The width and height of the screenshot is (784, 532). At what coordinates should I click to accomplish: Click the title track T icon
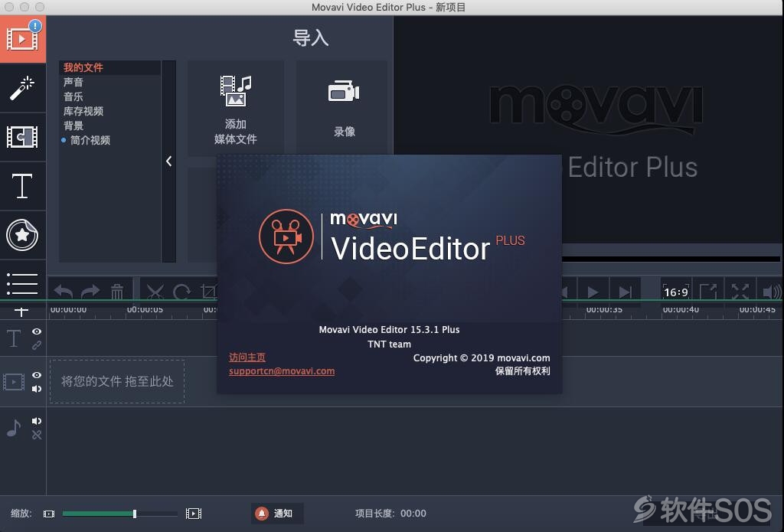pos(14,338)
